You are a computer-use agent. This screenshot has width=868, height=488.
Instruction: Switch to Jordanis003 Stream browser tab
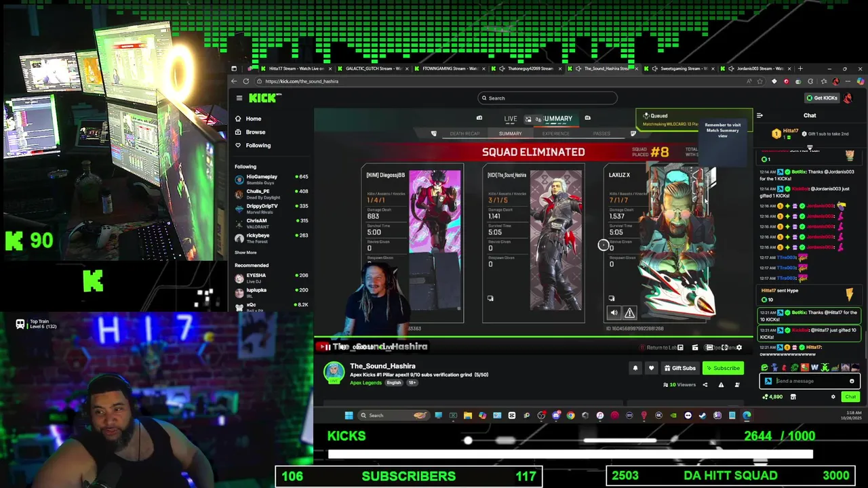coord(757,68)
